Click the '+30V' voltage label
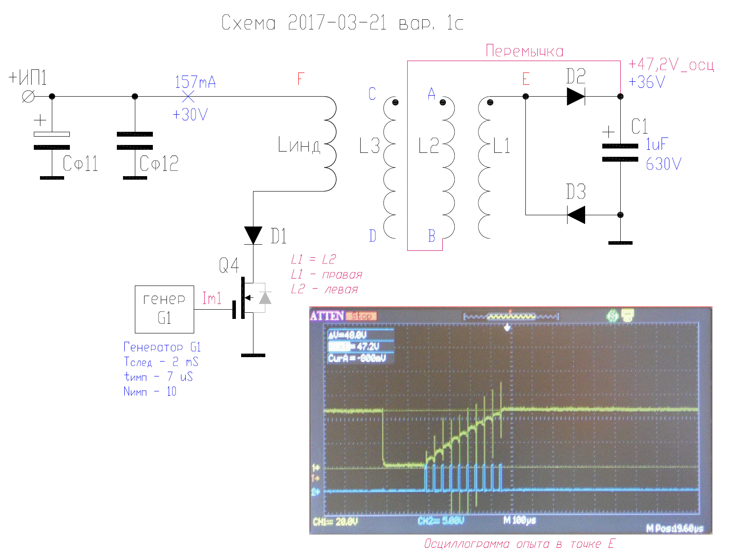756x557 pixels. point(190,115)
